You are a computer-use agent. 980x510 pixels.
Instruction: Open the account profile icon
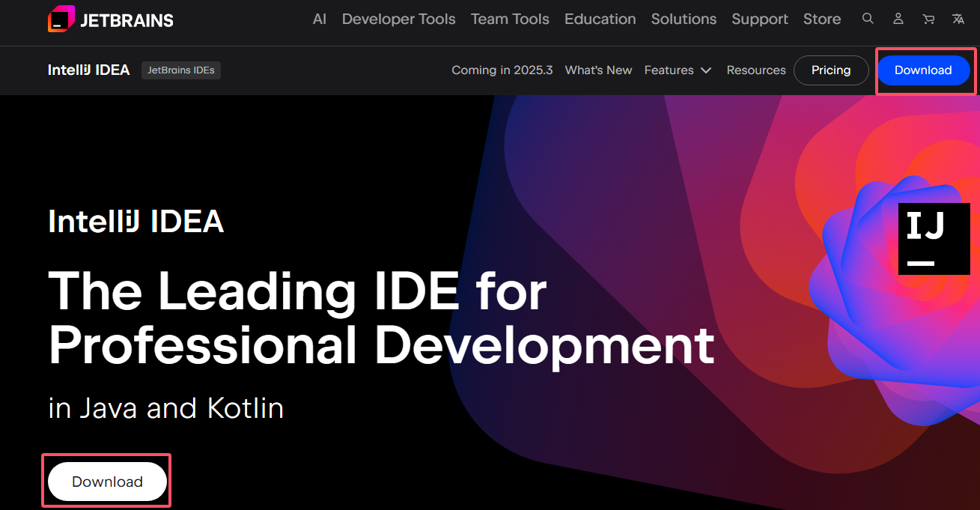click(898, 19)
